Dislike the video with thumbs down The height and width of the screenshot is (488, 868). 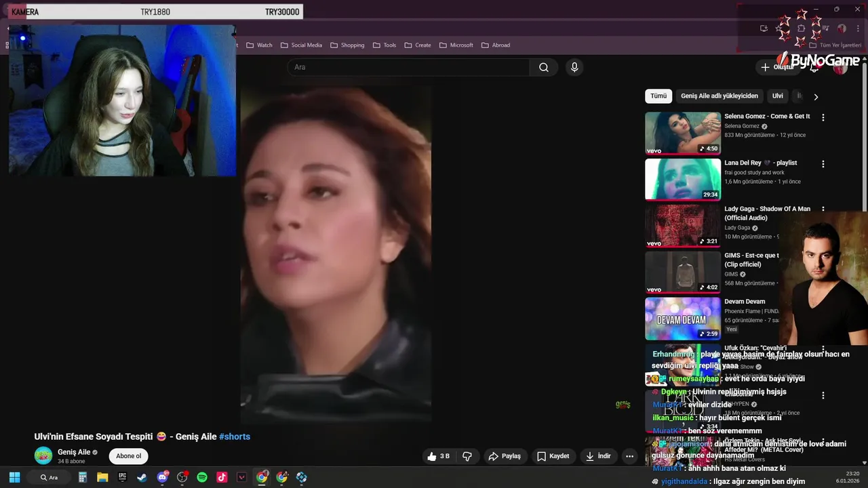click(467, 456)
